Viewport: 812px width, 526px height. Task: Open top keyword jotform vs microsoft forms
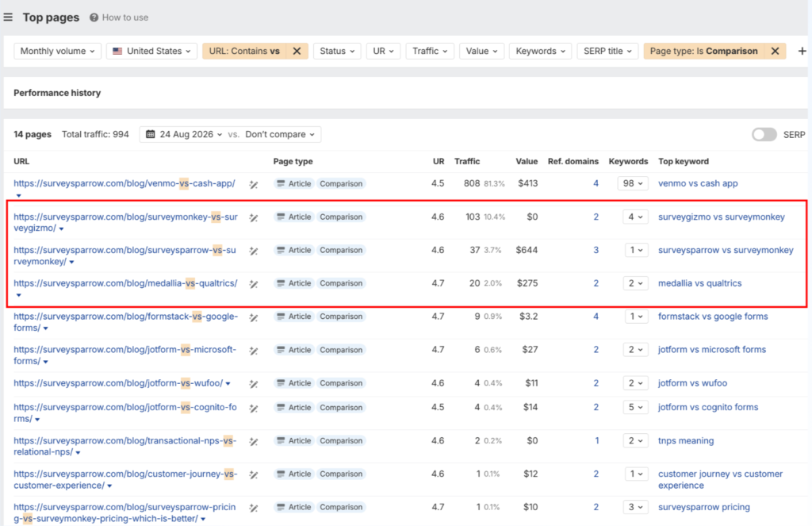tap(711, 349)
